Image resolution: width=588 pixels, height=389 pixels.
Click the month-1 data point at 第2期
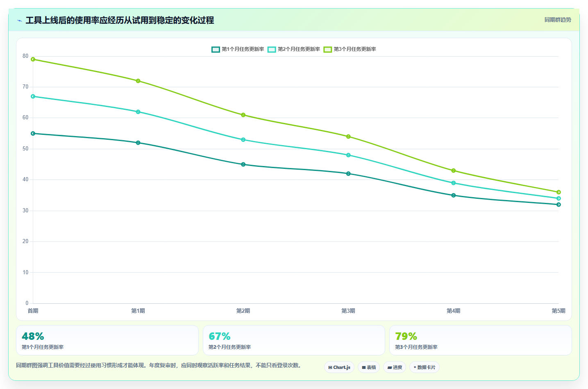point(243,164)
